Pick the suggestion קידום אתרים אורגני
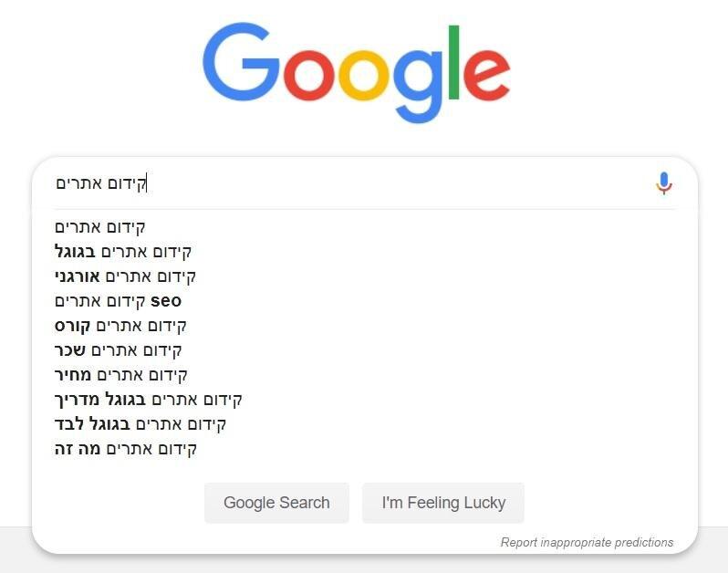Image resolution: width=728 pixels, height=573 pixels. pyautogui.click(x=126, y=276)
